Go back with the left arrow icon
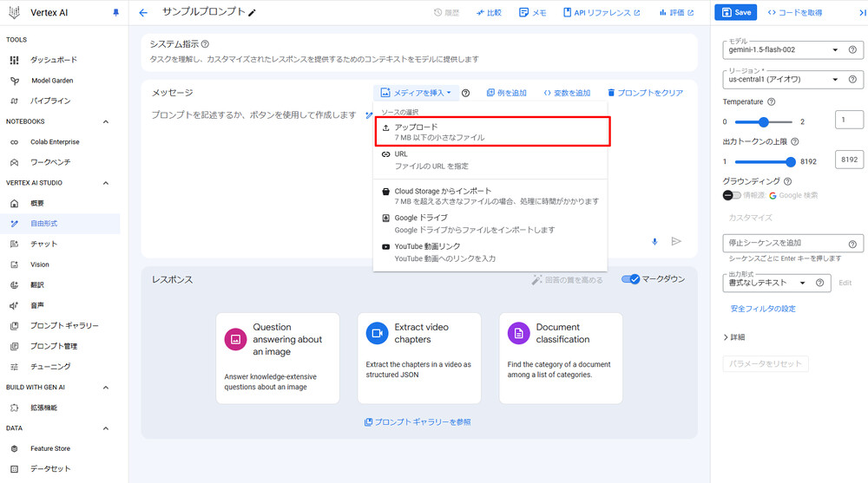Image resolution: width=868 pixels, height=483 pixels. pyautogui.click(x=143, y=12)
